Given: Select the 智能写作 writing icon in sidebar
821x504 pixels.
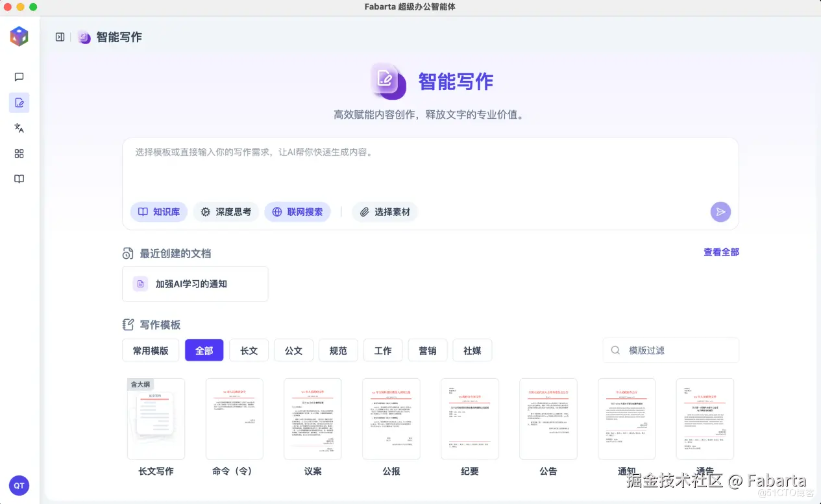Looking at the screenshot, I should tap(19, 102).
